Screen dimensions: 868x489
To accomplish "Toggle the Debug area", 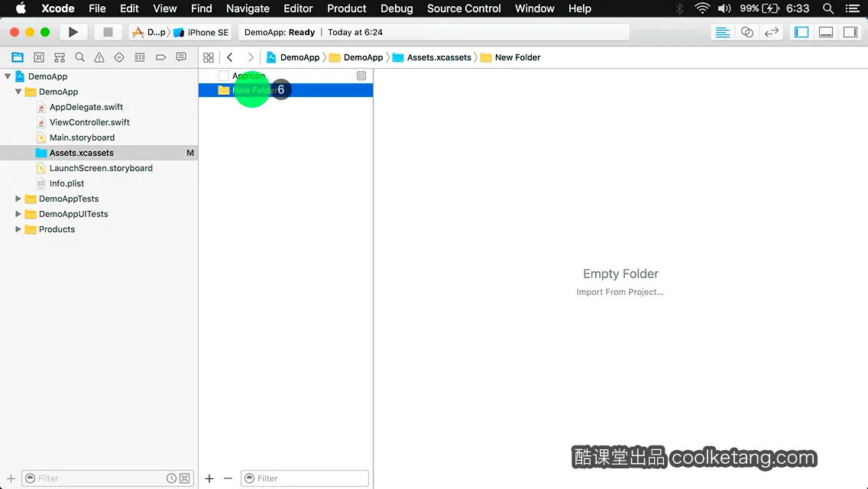I will tap(826, 32).
